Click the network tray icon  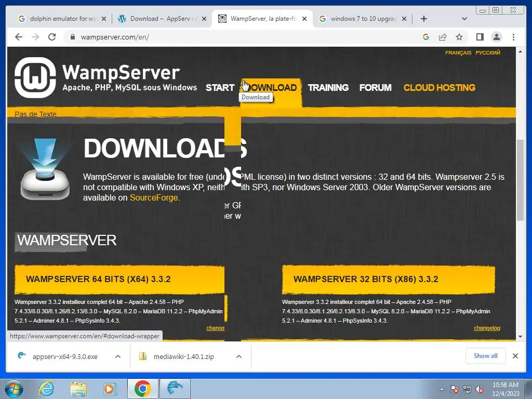[467, 389]
